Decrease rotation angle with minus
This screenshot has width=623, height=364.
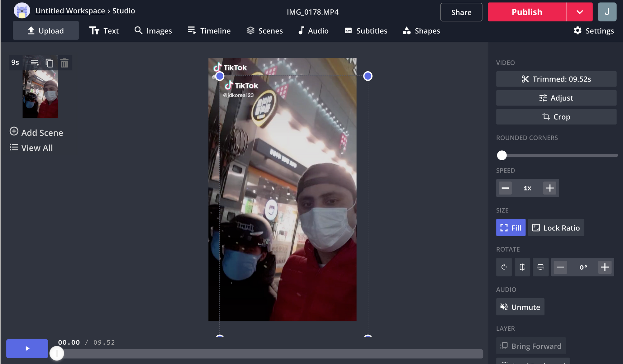click(x=560, y=267)
